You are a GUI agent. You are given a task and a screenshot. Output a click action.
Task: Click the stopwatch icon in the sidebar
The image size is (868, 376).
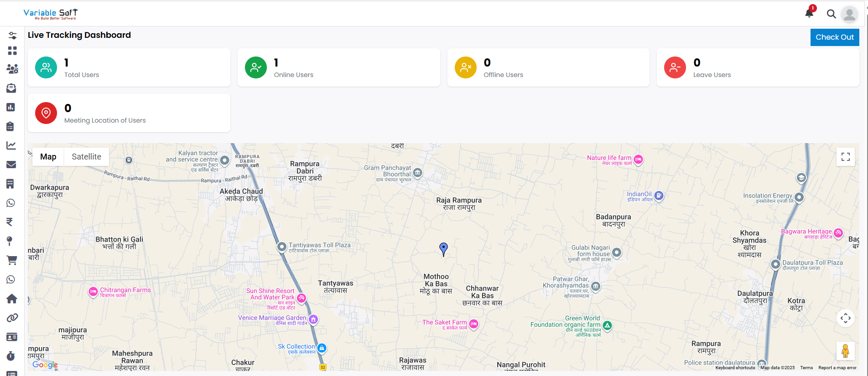pyautogui.click(x=11, y=356)
